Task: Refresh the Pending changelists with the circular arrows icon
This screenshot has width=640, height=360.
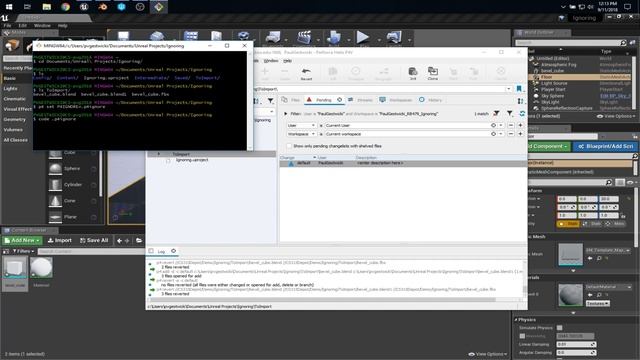Action: pos(522,113)
